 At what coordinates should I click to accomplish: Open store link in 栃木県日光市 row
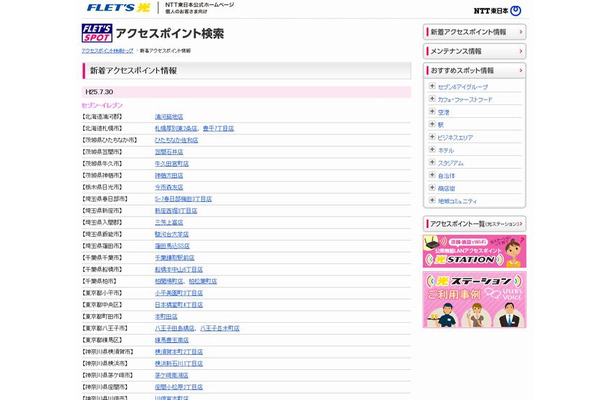click(x=169, y=187)
